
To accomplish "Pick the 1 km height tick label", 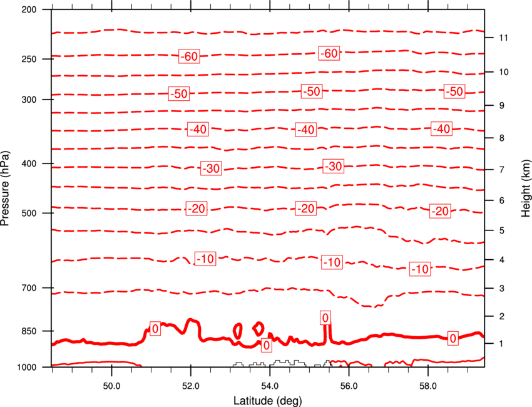I will point(501,344).
